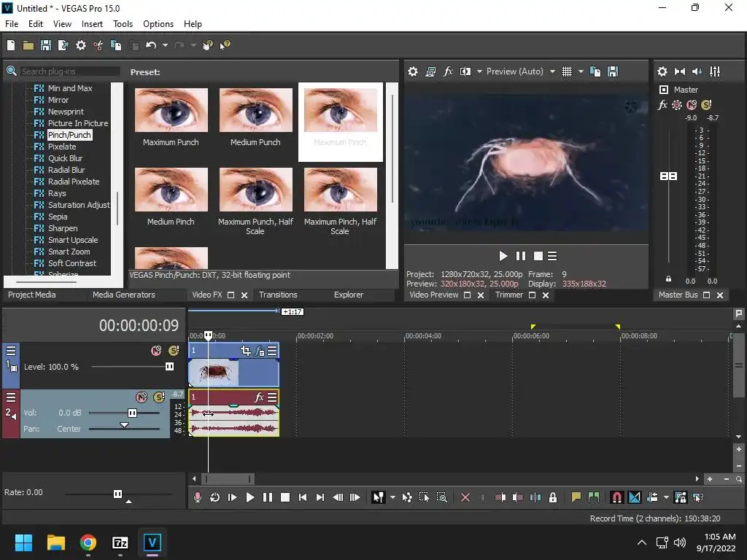
Task: Stop playback on timeline transport
Action: [x=285, y=497]
